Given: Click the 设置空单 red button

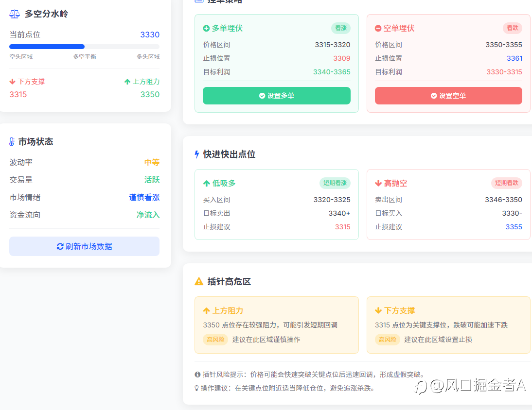Looking at the screenshot, I should point(448,96).
